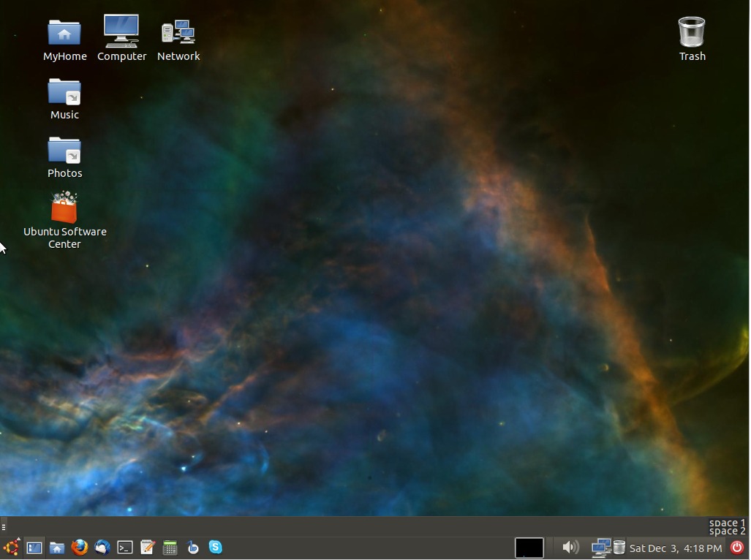Open the Ubuntu main menu launcher

[11, 548]
